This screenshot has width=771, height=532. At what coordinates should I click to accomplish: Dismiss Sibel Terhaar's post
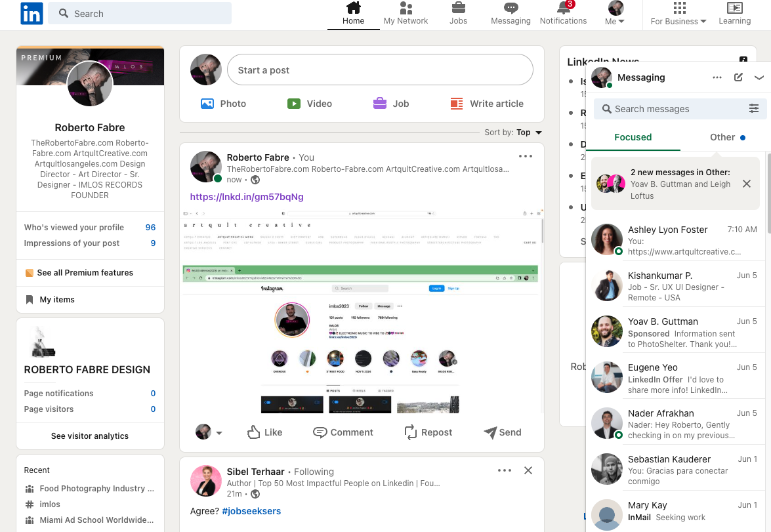(528, 470)
